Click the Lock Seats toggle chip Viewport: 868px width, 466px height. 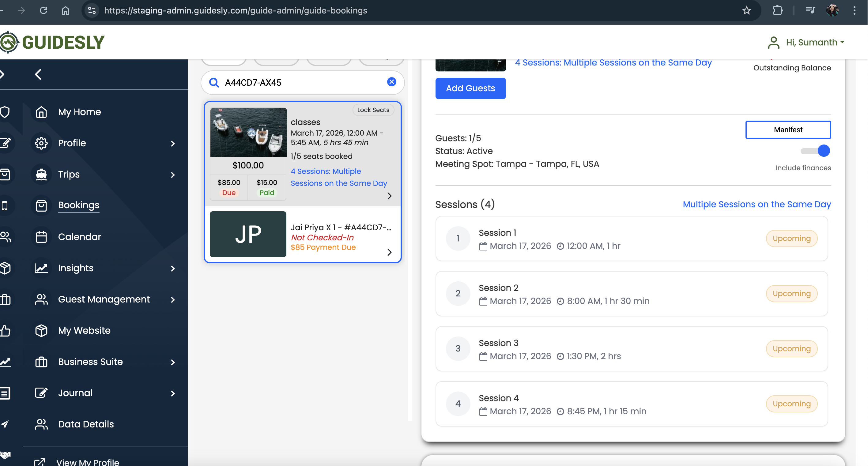(373, 110)
